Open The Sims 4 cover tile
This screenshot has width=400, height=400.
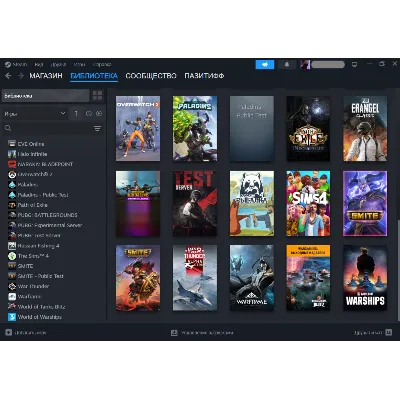coord(308,203)
